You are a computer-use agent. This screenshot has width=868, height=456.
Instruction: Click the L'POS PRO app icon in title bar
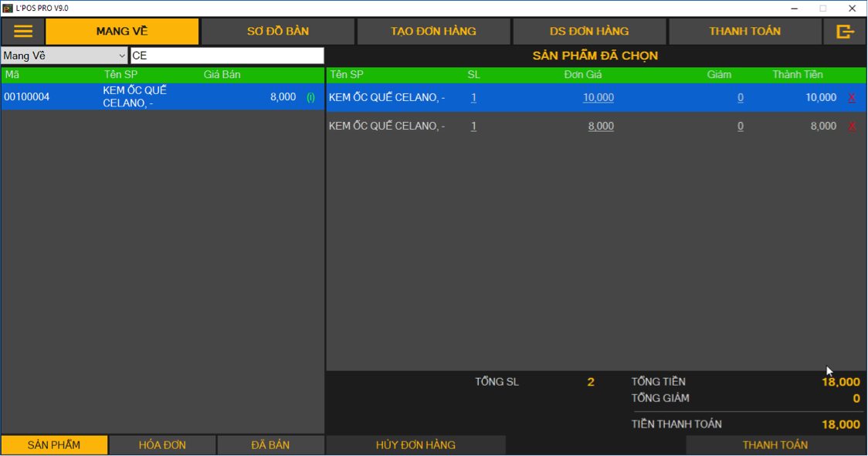coord(8,8)
